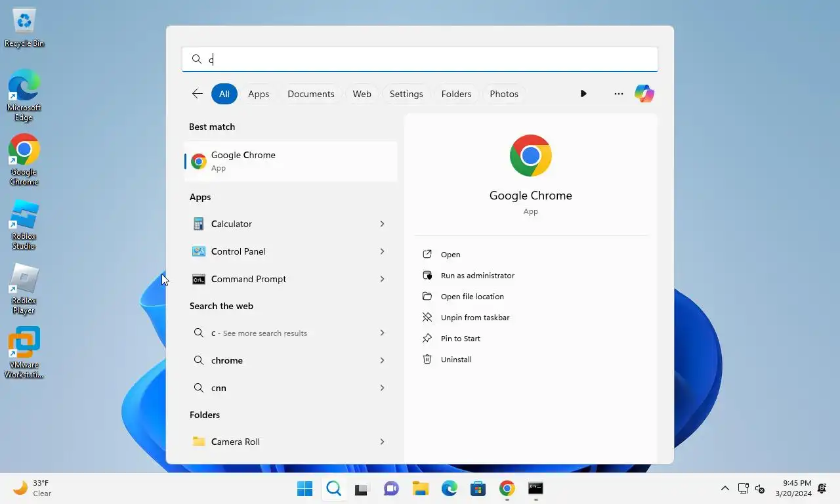
Task: Open Control Panel from Apps results
Action: point(280,251)
